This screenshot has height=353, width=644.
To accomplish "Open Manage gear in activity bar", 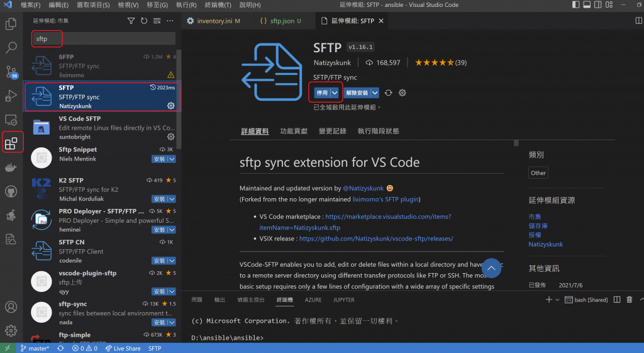I will [x=11, y=330].
